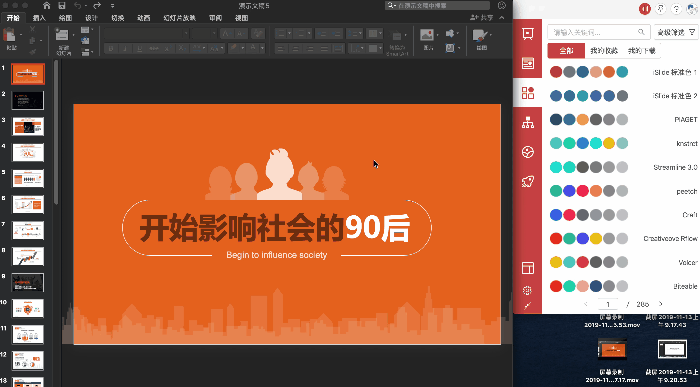Open the font size combo box
The height and width of the screenshot is (387, 700).
tap(204, 33)
